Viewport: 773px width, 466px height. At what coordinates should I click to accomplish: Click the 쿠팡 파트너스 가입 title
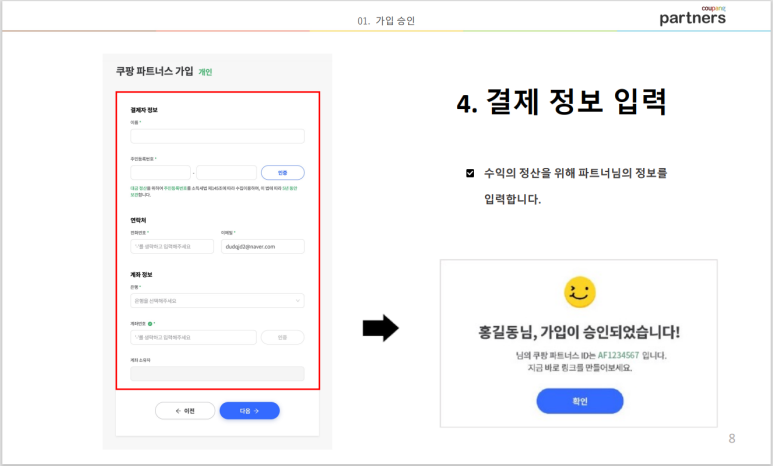[x=154, y=71]
